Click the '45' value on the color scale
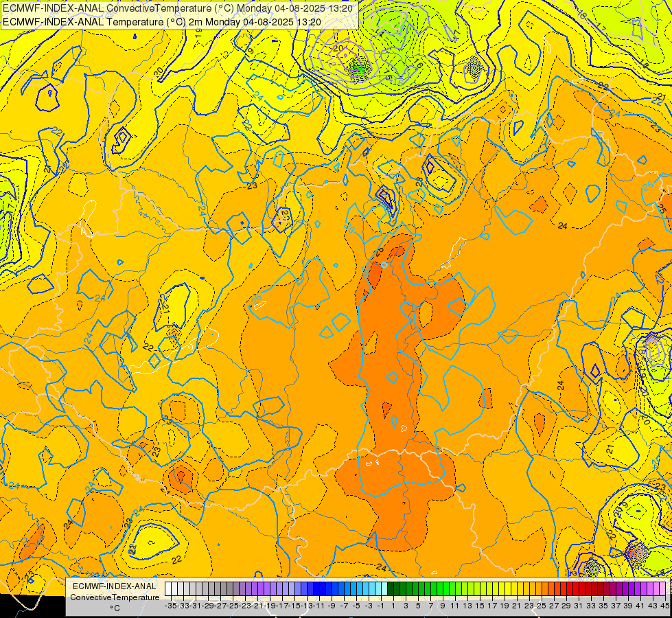This screenshot has width=672, height=618. 664,606
